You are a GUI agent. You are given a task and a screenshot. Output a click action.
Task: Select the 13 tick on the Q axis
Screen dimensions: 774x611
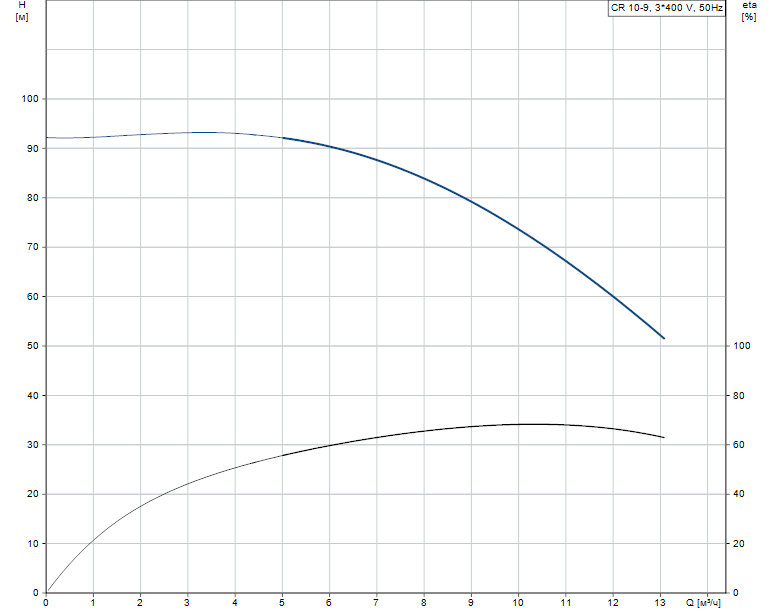click(x=659, y=603)
